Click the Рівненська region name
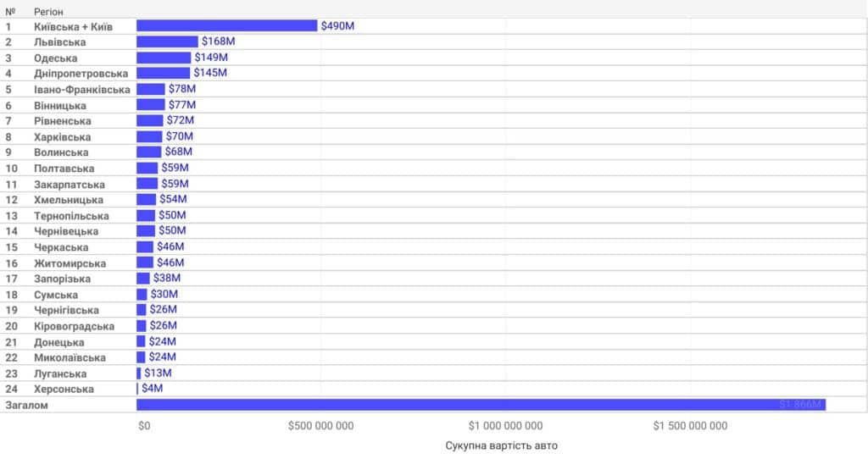868x459 pixels. pos(63,120)
